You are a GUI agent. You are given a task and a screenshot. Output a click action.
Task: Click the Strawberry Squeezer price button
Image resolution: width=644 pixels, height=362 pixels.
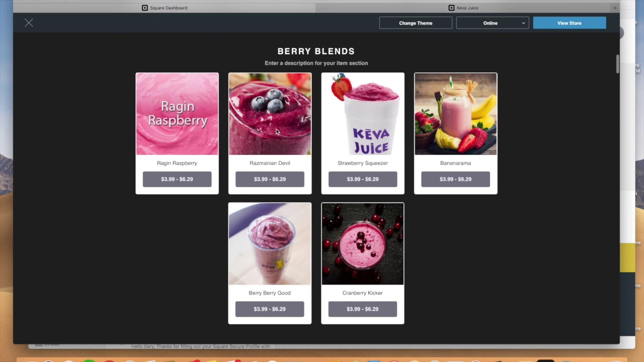click(x=363, y=179)
